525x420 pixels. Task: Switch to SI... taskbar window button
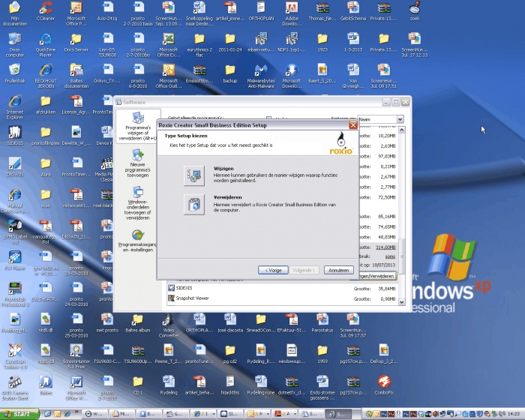pyautogui.click(x=231, y=414)
